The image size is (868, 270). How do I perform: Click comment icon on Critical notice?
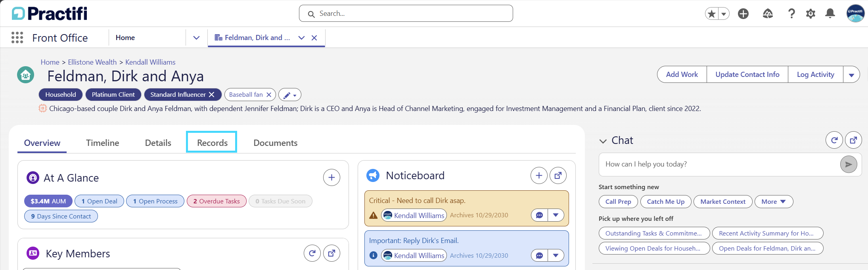tap(539, 215)
